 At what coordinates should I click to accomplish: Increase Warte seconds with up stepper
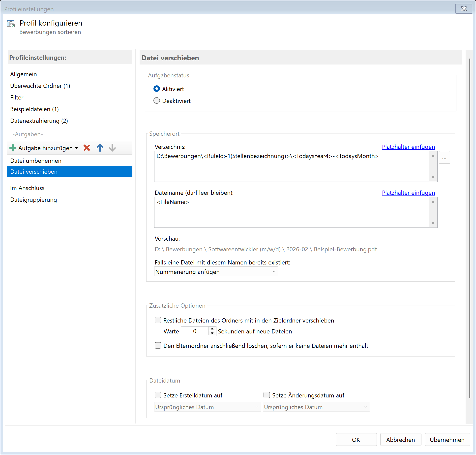tap(212, 329)
